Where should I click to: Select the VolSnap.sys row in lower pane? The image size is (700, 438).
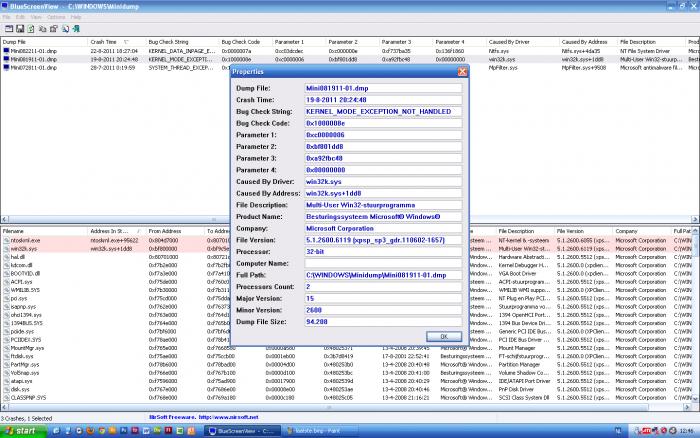click(x=346, y=373)
